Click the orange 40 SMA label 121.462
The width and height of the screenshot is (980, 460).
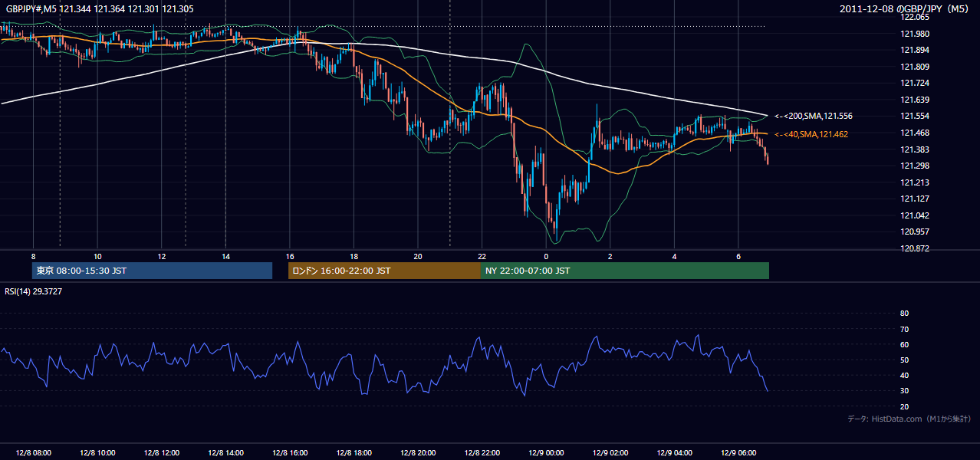(x=811, y=134)
